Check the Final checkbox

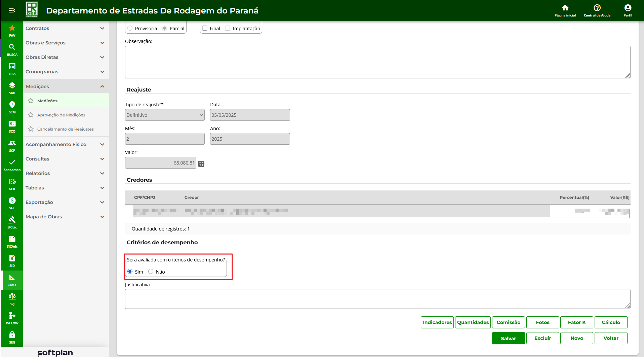tap(205, 28)
